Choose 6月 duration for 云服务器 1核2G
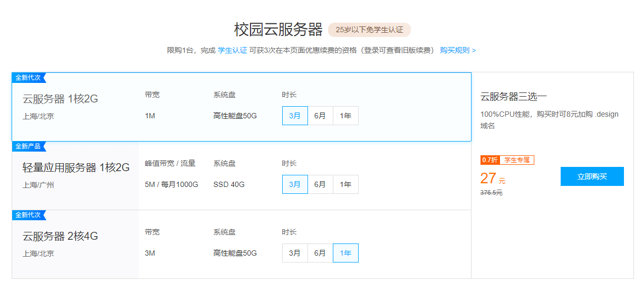Image resolution: width=644 pixels, height=300 pixels. click(320, 116)
